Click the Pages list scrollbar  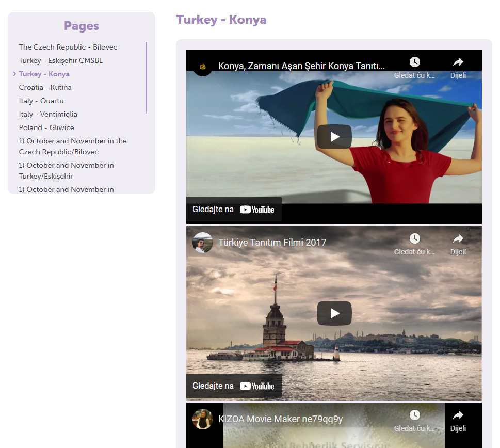(146, 77)
